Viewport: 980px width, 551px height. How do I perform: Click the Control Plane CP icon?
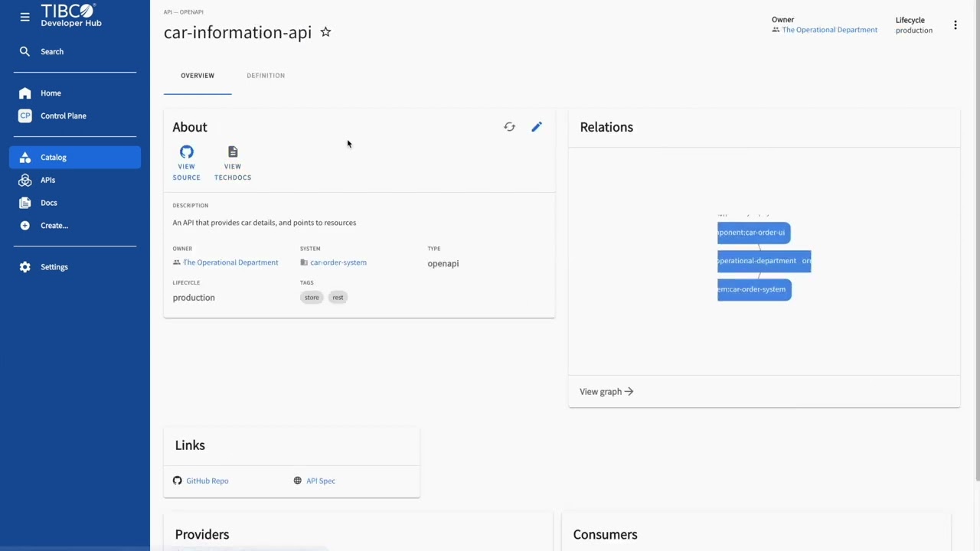point(24,116)
